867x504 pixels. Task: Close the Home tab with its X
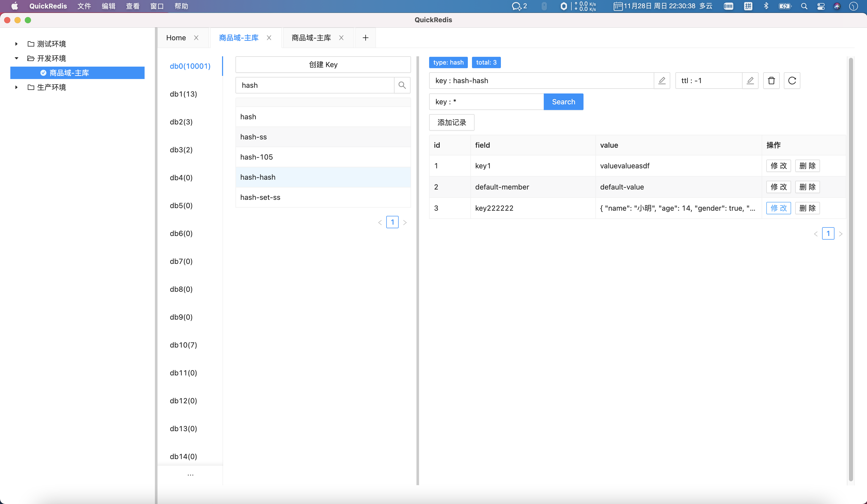(x=196, y=38)
